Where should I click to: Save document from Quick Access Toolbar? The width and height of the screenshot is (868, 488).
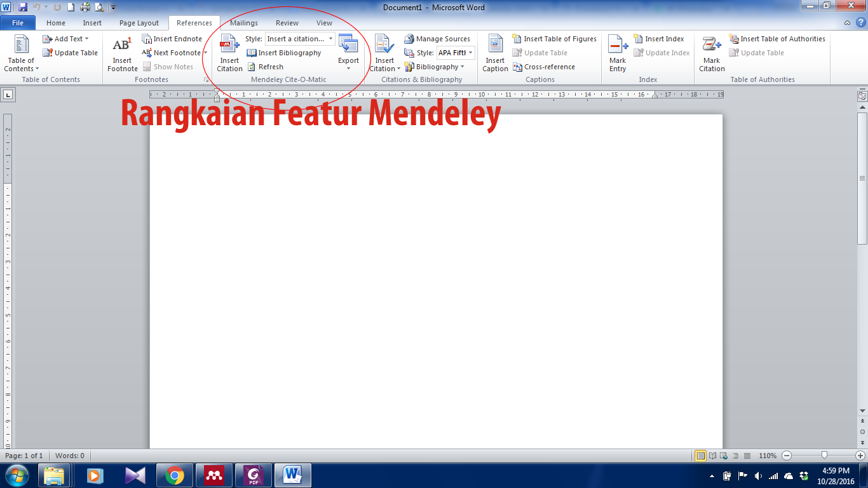pos(23,8)
